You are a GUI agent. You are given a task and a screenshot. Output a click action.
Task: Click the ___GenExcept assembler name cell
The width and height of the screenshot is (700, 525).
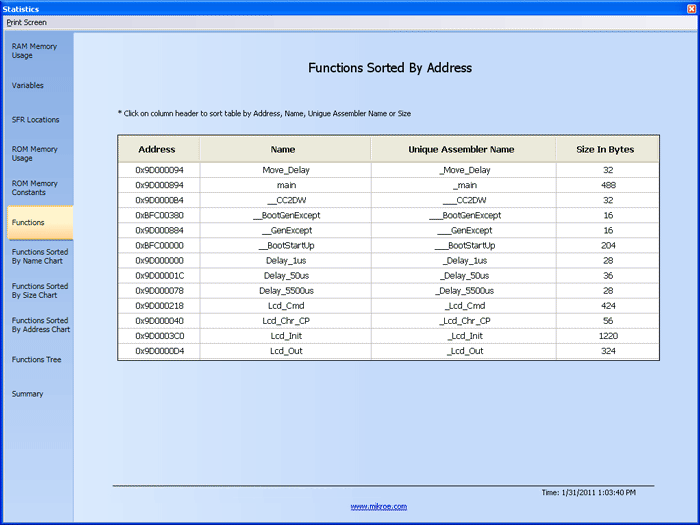tap(464, 230)
